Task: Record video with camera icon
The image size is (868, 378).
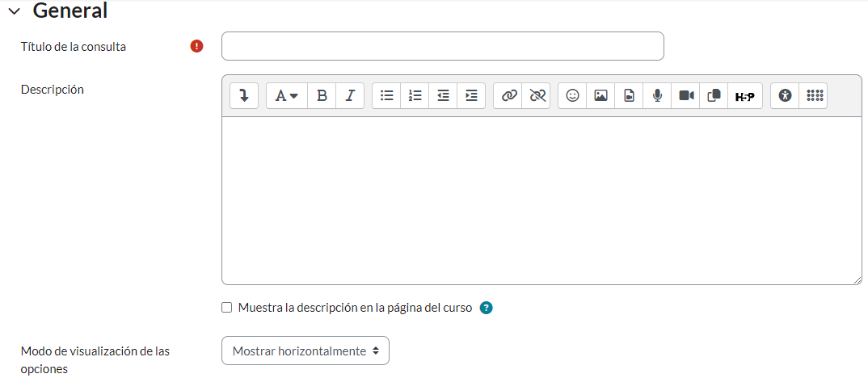Action: tap(686, 95)
